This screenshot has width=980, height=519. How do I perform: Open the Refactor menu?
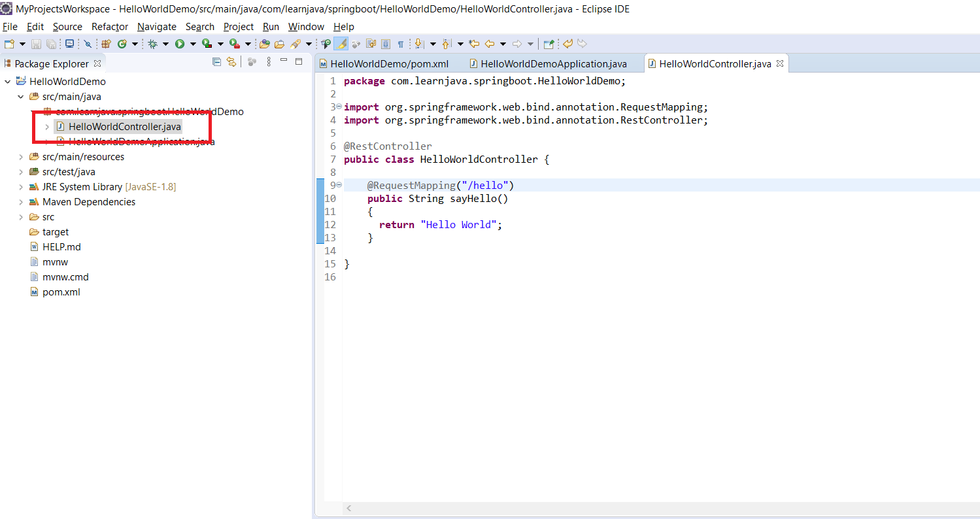[110, 27]
